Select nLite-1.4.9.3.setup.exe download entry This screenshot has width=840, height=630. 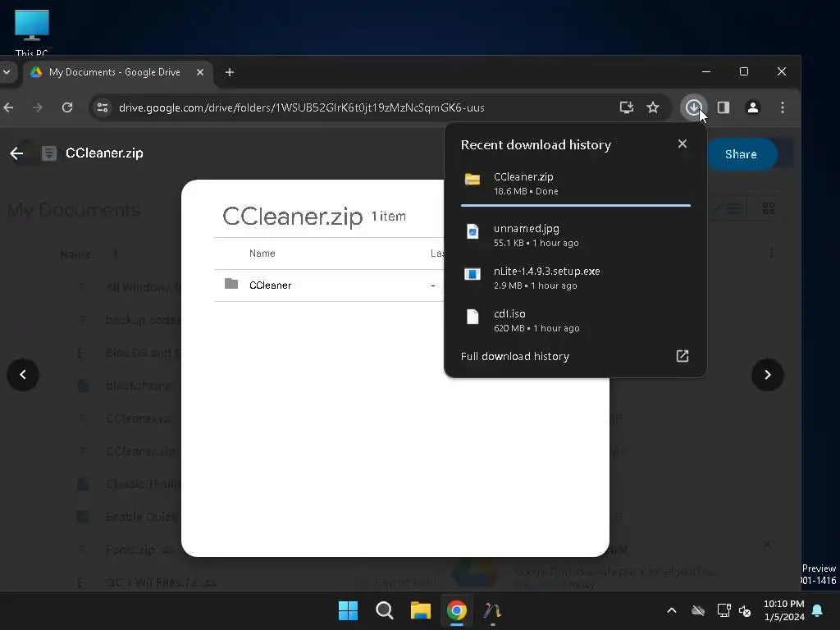click(575, 277)
